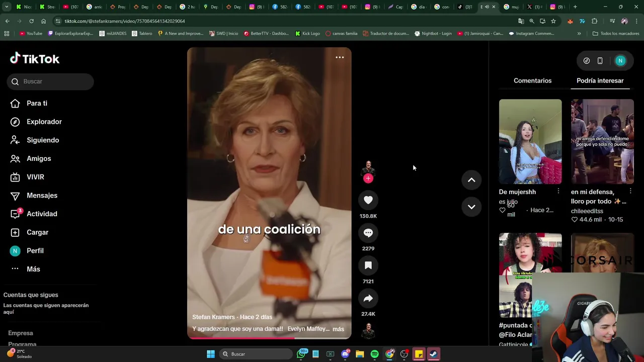The height and width of the screenshot is (362, 644).
Task: Open the mi amiga defendiéndome video thumbnail
Action: pyautogui.click(x=602, y=141)
